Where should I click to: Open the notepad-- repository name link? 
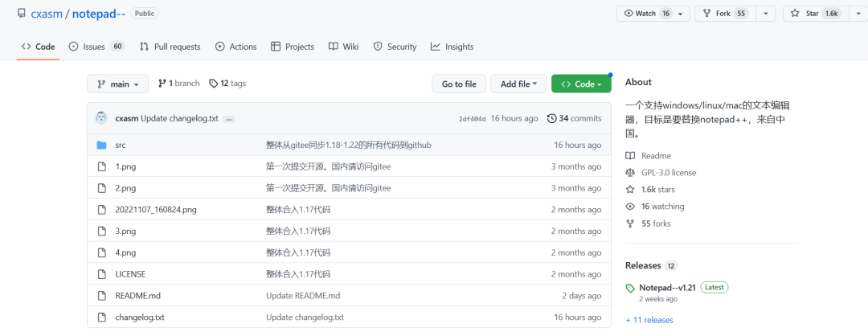pos(99,14)
